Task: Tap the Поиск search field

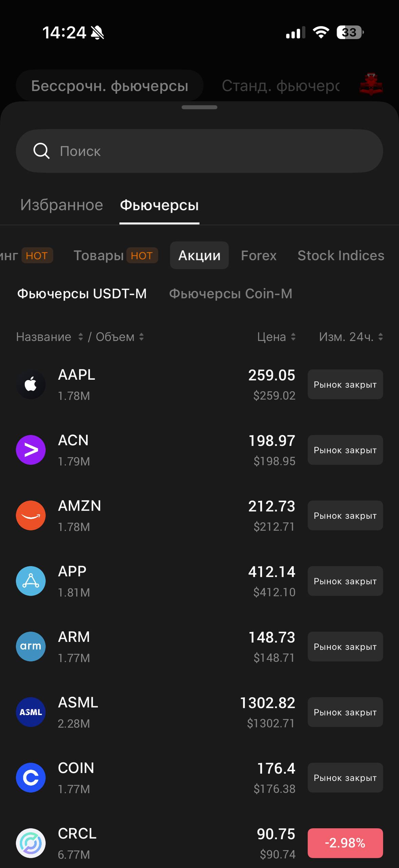Action: [199, 151]
